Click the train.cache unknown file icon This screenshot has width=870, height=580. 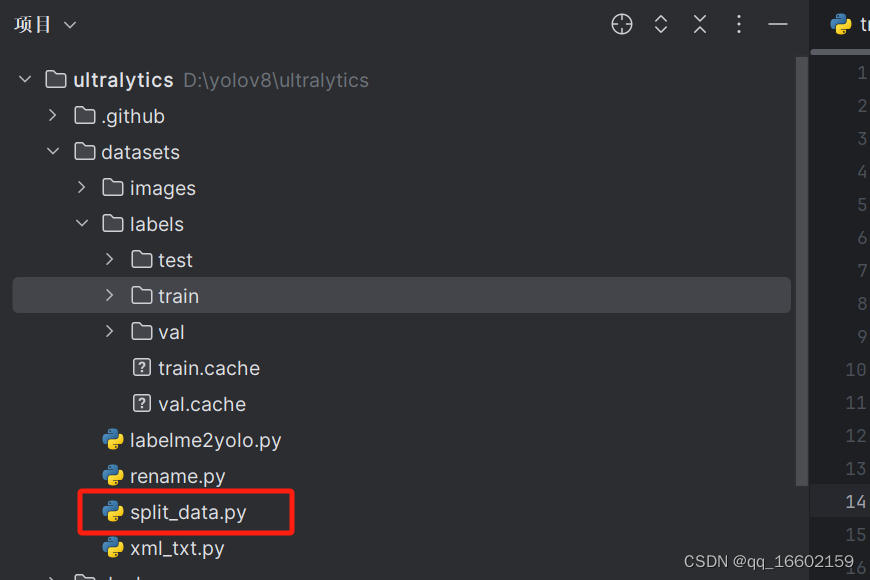click(142, 368)
